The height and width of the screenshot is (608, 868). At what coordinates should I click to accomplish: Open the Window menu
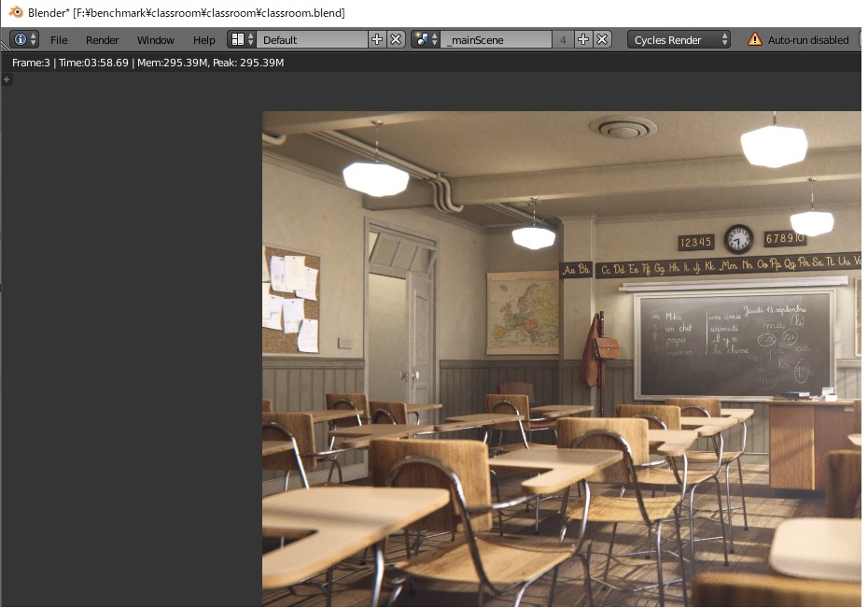point(156,40)
